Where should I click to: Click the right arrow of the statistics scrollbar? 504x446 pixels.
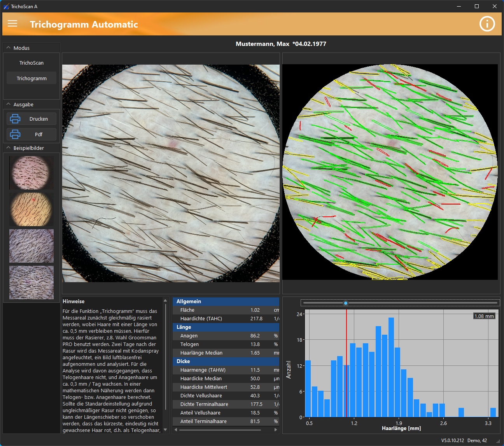(276, 430)
